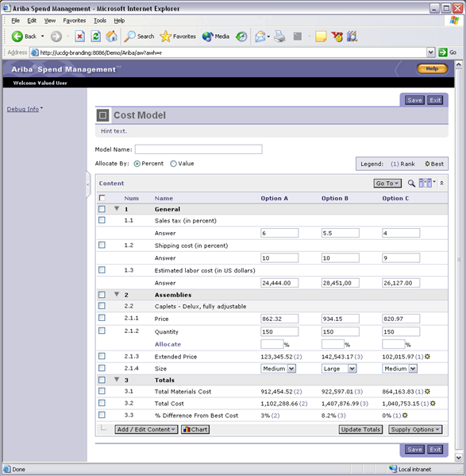The width and height of the screenshot is (466, 476).
Task: Click the Cost Model page icon
Action: (102, 115)
